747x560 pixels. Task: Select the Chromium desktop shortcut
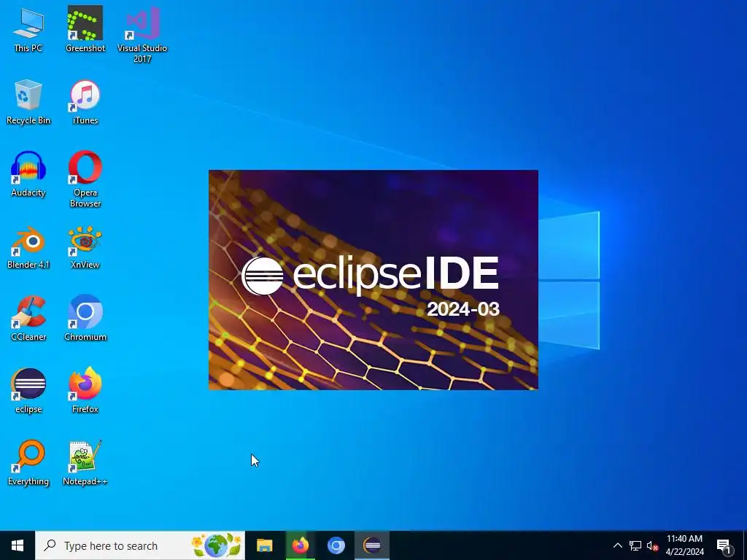pos(85,319)
